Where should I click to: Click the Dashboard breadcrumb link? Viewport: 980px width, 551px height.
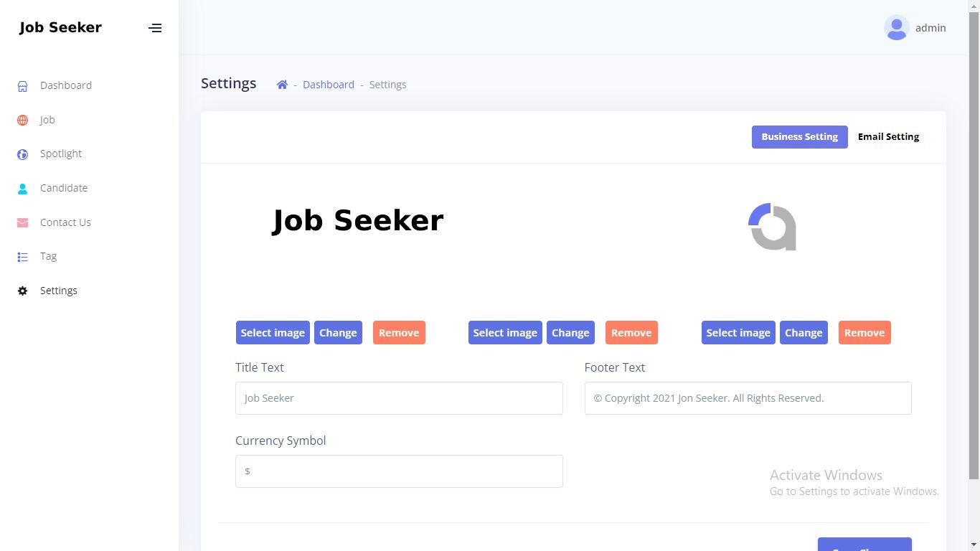coord(329,85)
